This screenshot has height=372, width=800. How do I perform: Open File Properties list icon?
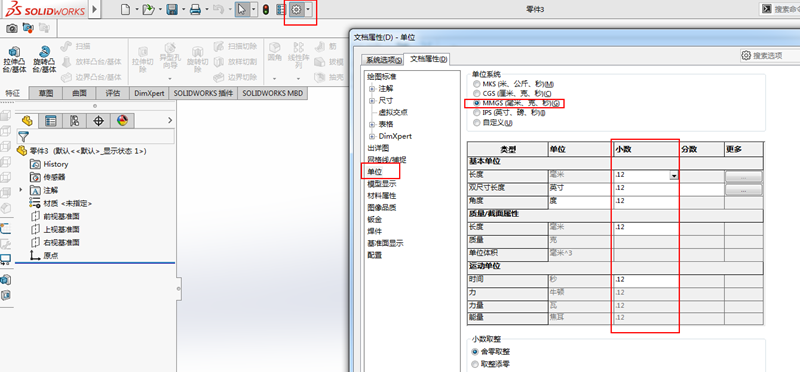coord(281,9)
